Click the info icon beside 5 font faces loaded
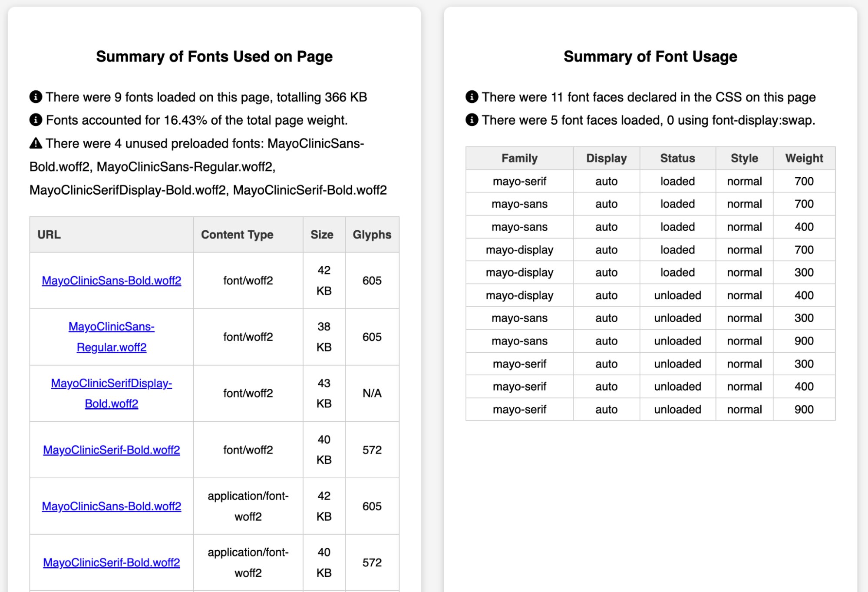 [x=472, y=119]
